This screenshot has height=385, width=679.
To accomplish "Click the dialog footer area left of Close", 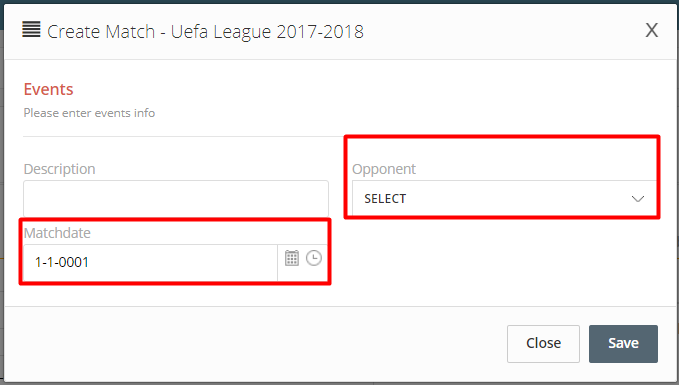I will (255, 343).
